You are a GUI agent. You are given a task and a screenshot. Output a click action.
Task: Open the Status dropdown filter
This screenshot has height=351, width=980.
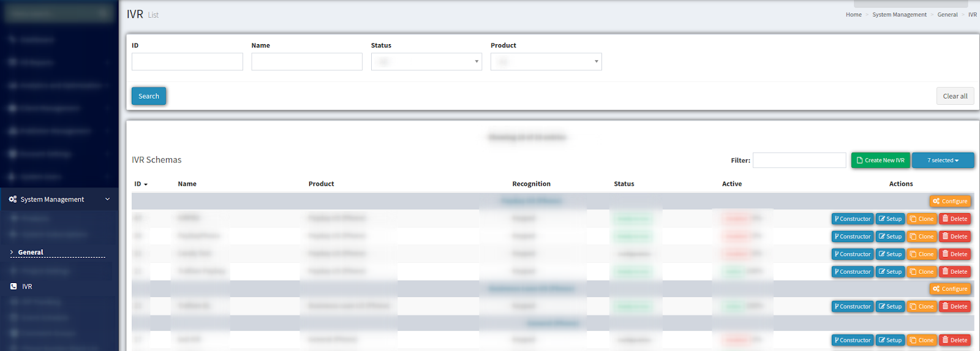426,62
